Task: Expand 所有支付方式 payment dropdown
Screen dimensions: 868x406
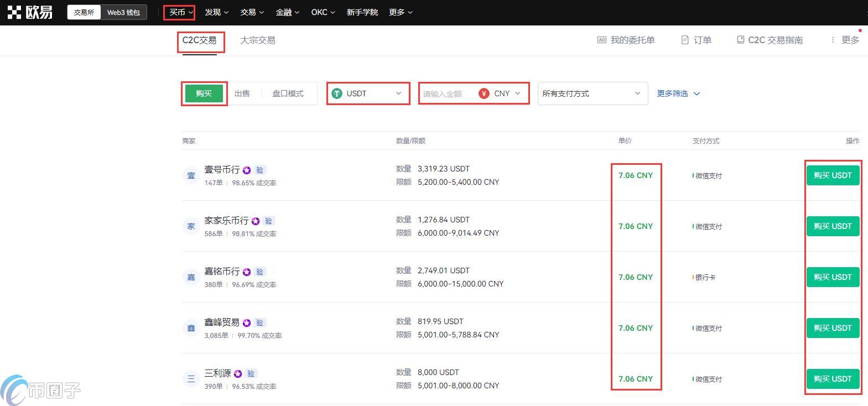Action: [592, 93]
